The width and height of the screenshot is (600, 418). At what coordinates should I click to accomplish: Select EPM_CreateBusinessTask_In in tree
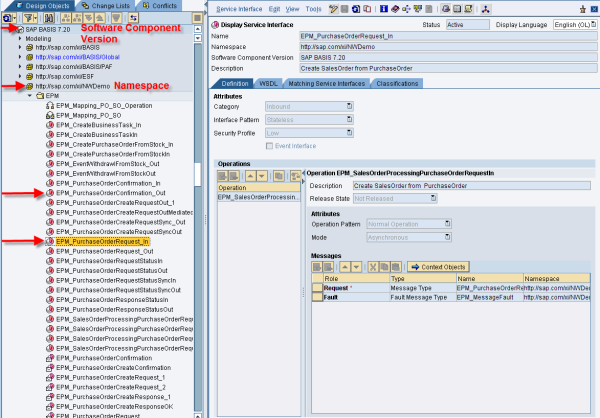click(x=99, y=125)
